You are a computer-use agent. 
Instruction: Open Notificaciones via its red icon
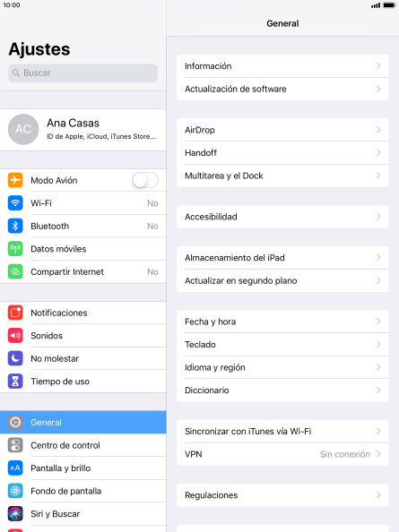15,313
